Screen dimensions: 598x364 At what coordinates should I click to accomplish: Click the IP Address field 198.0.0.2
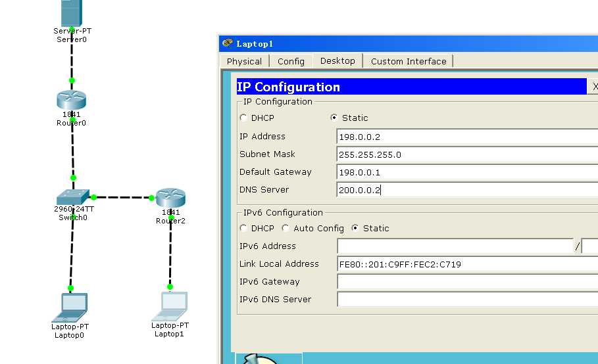(467, 137)
